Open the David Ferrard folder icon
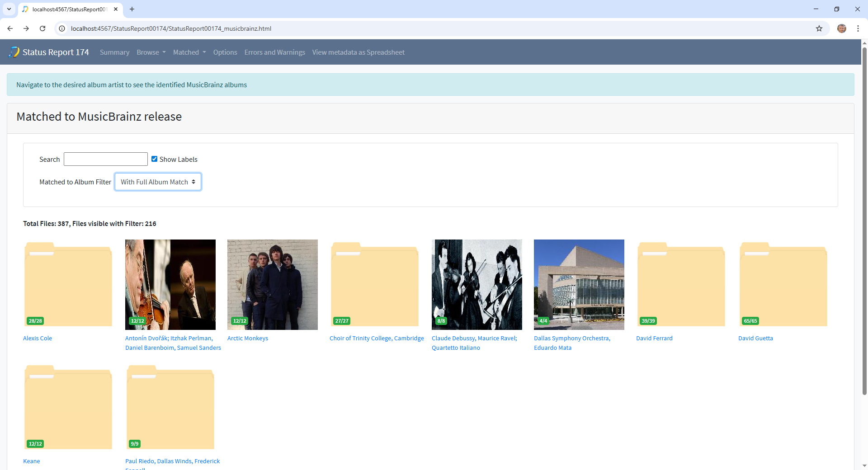Viewport: 868px width, 470px height. point(681,284)
